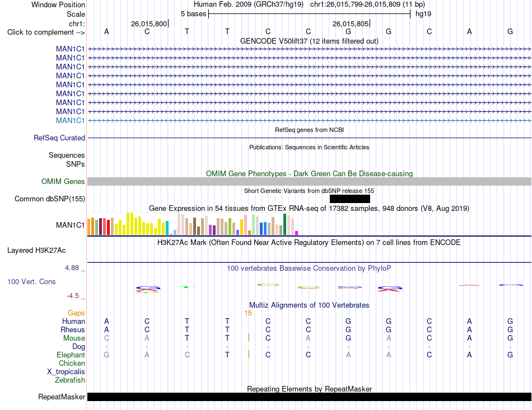Click the RefSeq Curated track label
The height and width of the screenshot is (410, 532).
tap(59, 138)
